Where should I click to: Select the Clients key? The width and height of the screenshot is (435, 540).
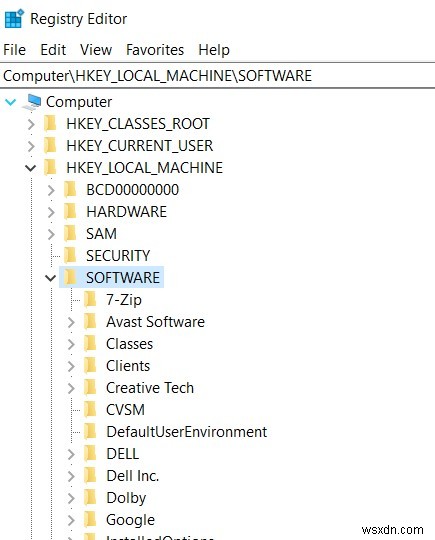(x=128, y=366)
